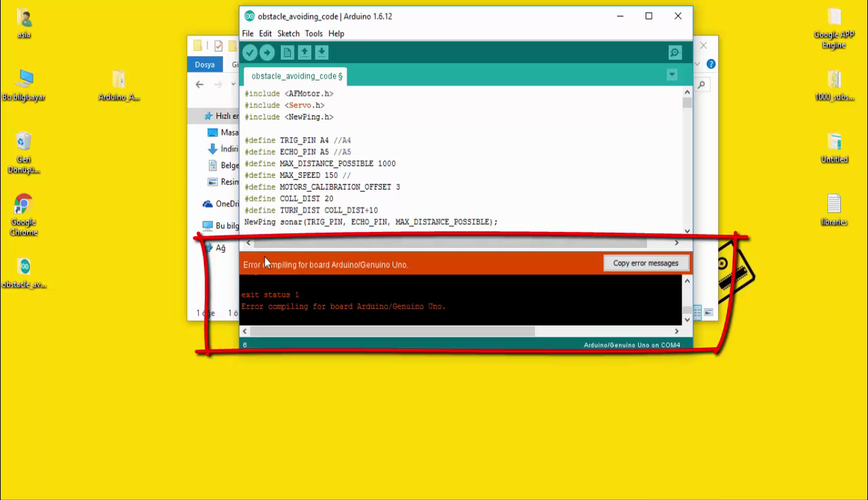The image size is (868, 500).
Task: Click the Verify sketch checkmark button
Action: 250,53
